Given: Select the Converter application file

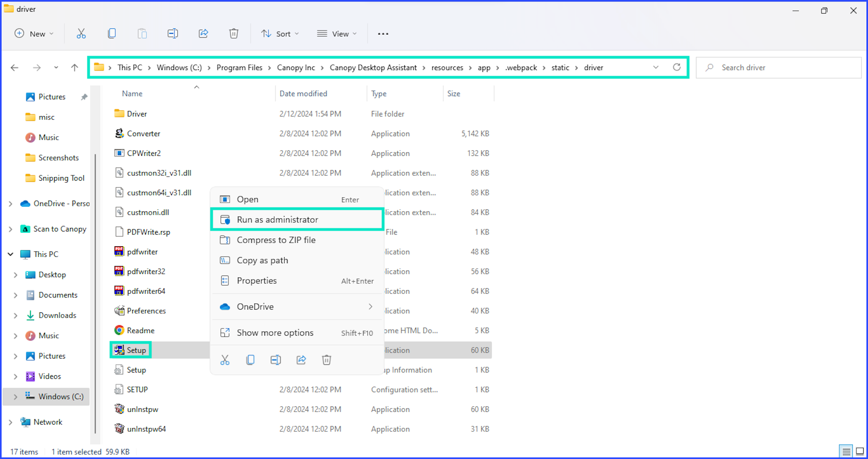Looking at the screenshot, I should [x=143, y=133].
